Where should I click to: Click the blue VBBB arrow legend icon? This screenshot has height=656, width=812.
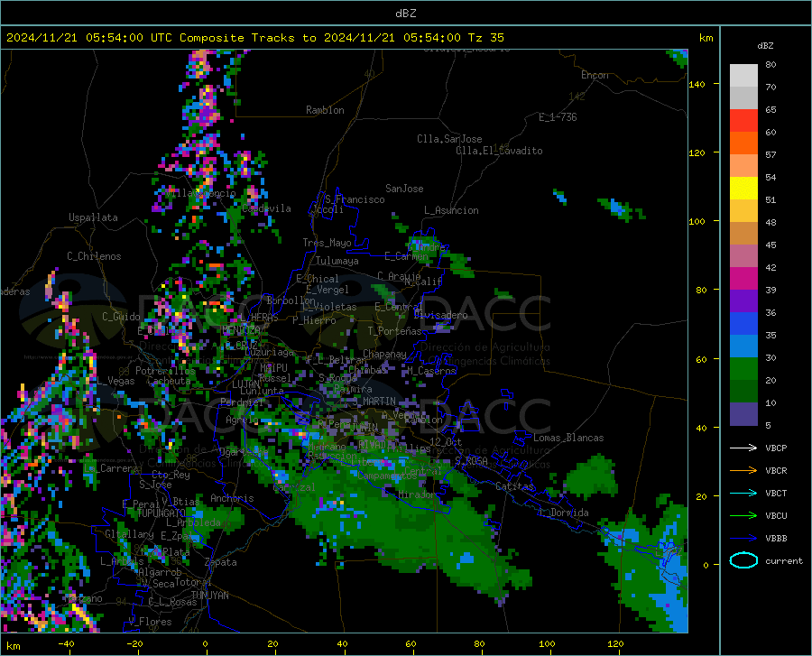[x=743, y=539]
